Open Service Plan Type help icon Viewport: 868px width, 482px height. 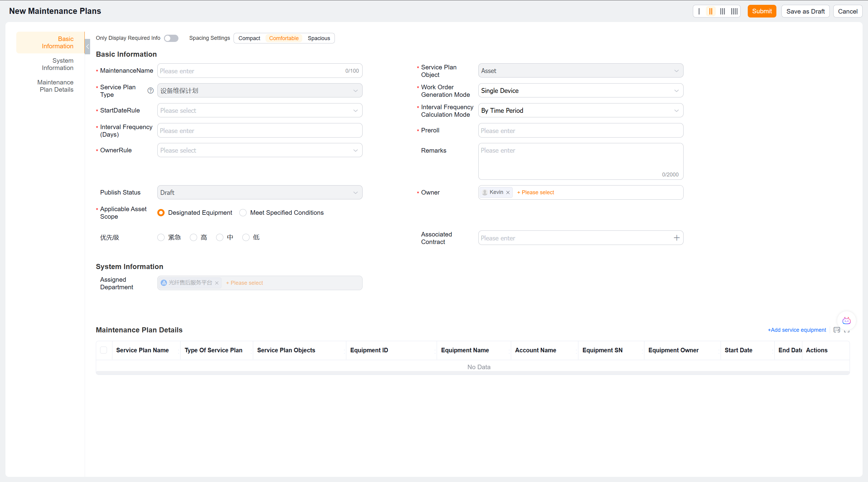[x=150, y=91]
